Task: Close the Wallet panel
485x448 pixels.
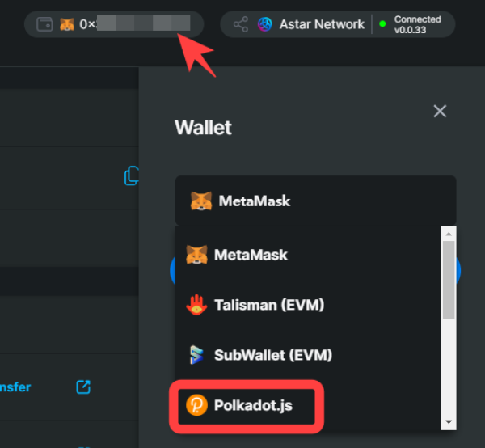Action: [440, 111]
